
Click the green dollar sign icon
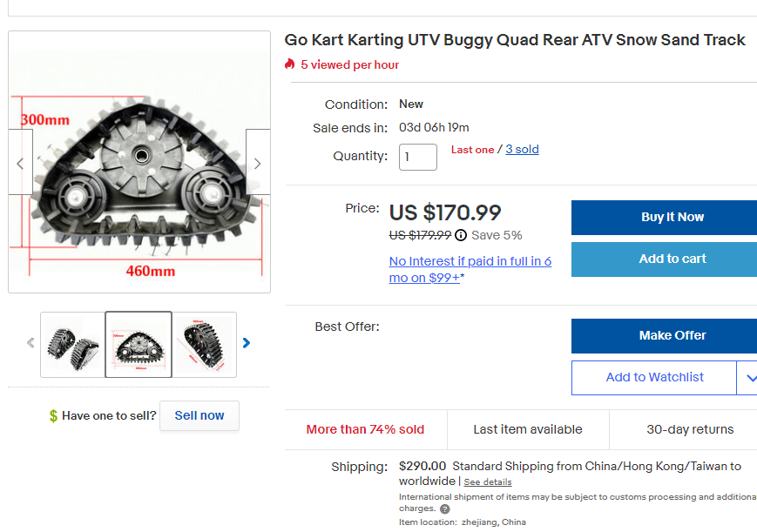54,416
